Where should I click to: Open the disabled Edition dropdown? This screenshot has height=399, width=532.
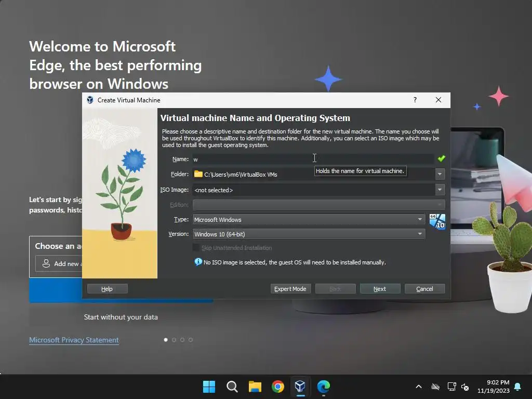tap(318, 205)
